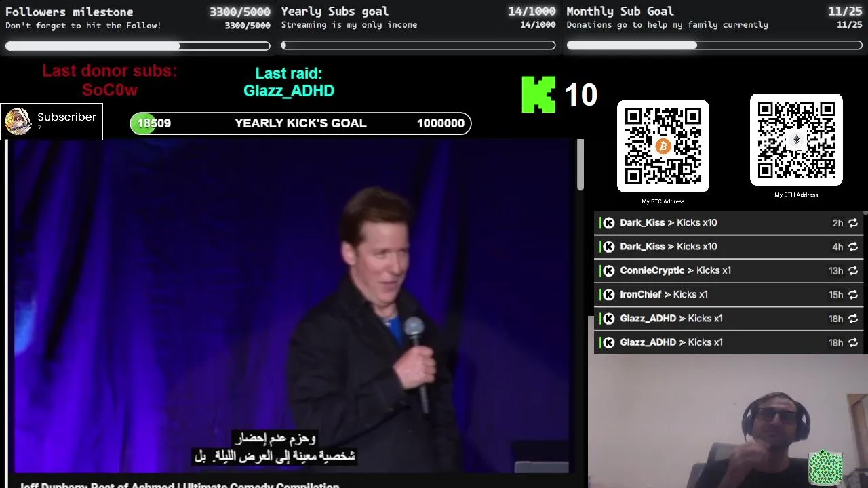Click '3300/5000' followers count
The height and width of the screenshot is (488, 868).
click(239, 12)
